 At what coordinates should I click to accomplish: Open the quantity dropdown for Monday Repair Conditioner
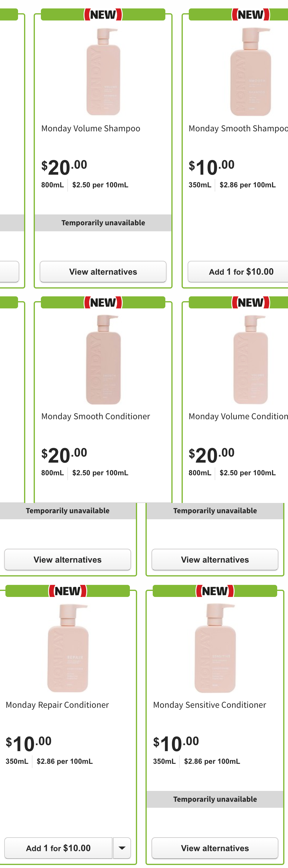click(x=122, y=848)
